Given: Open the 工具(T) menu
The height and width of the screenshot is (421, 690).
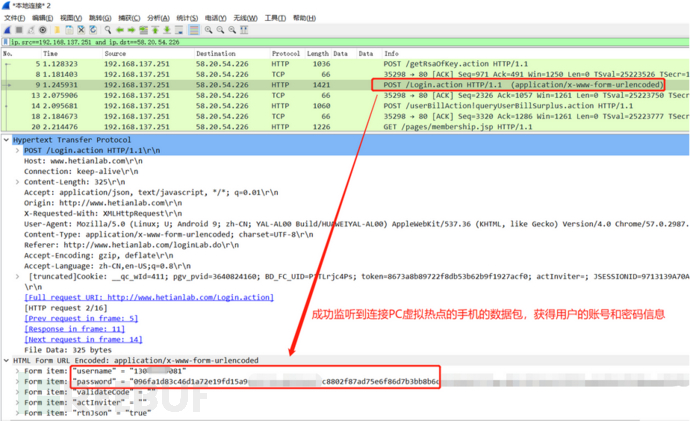Looking at the screenshot, I should (x=275, y=18).
